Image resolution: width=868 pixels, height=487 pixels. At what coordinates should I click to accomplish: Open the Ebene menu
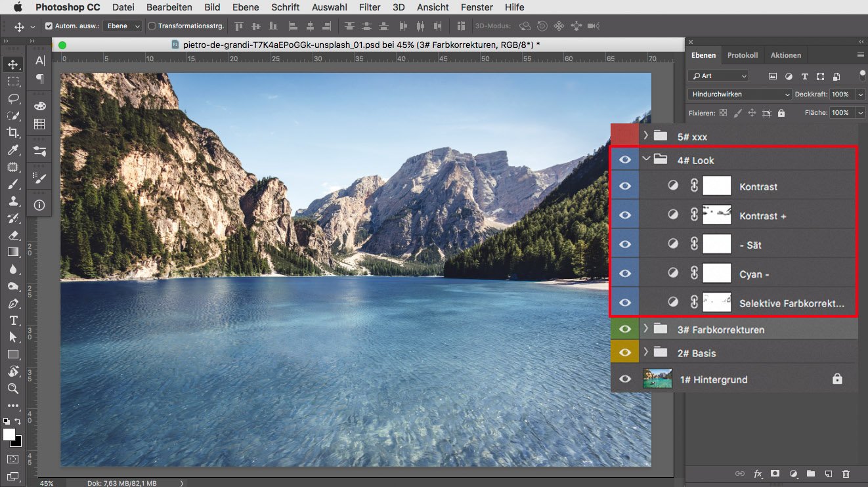pyautogui.click(x=247, y=7)
